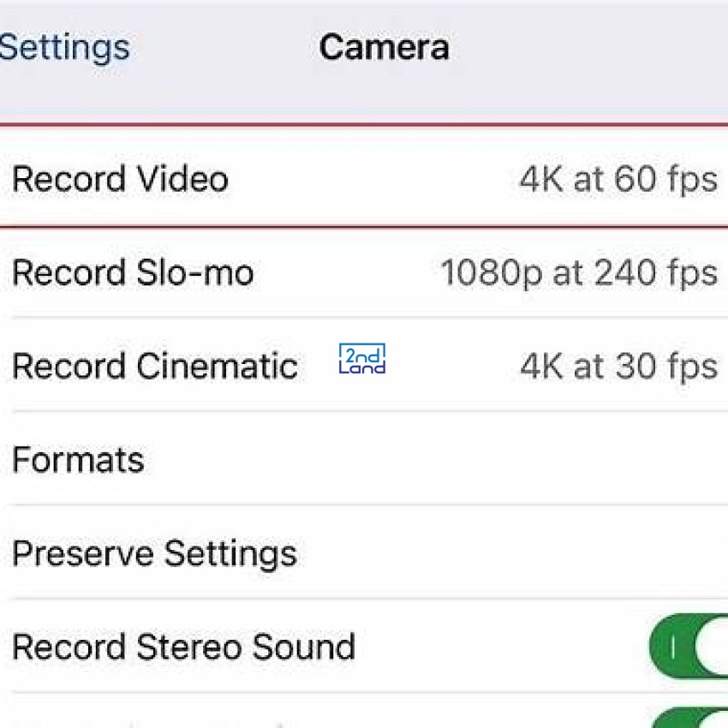The height and width of the screenshot is (728, 728).
Task: Click the Record Stereo Sound label
Action: (x=184, y=647)
